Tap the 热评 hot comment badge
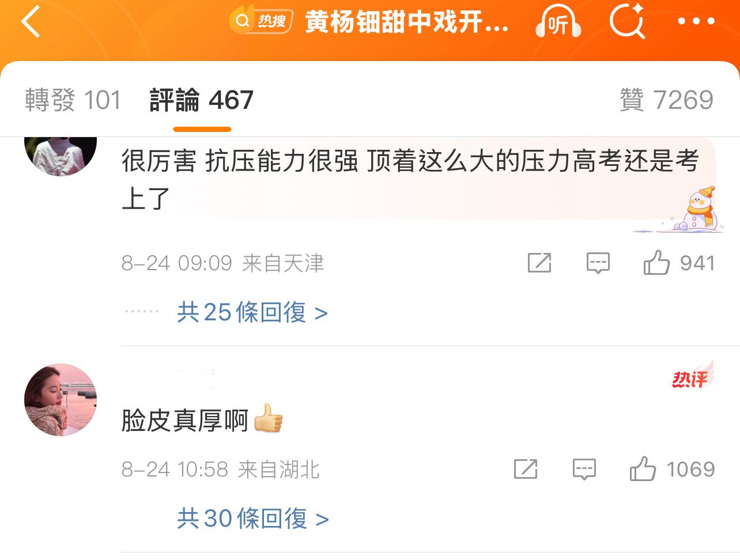The width and height of the screenshot is (740, 560). pos(692,376)
